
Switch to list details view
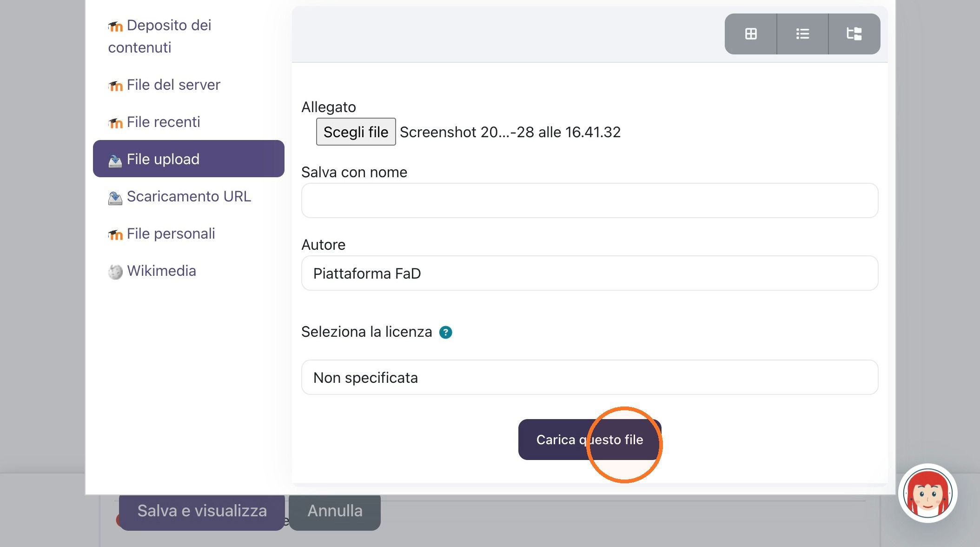pyautogui.click(x=802, y=34)
